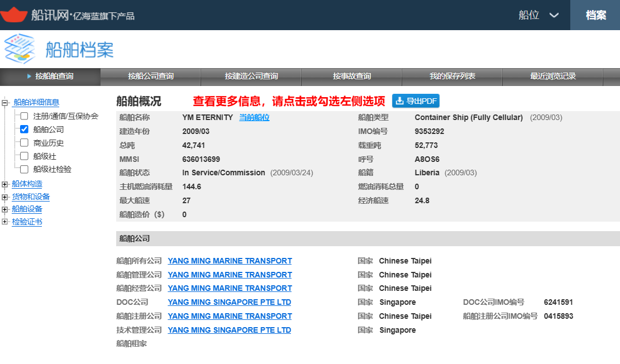The image size is (620, 364).
Task: Switch to the 档案 top tab
Action: (595, 15)
